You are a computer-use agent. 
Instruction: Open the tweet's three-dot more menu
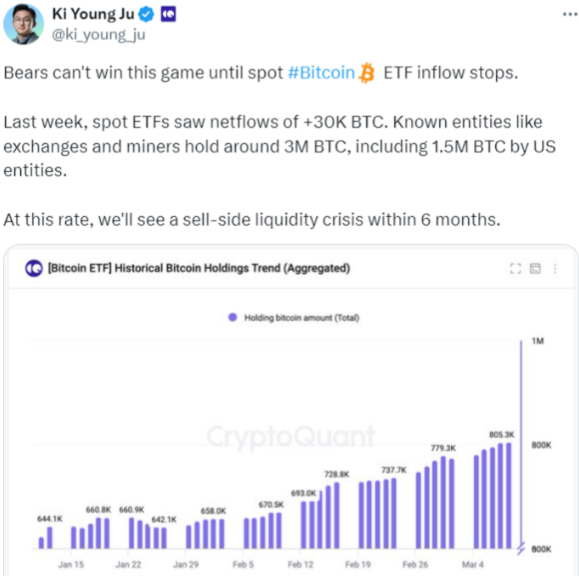[570, 14]
